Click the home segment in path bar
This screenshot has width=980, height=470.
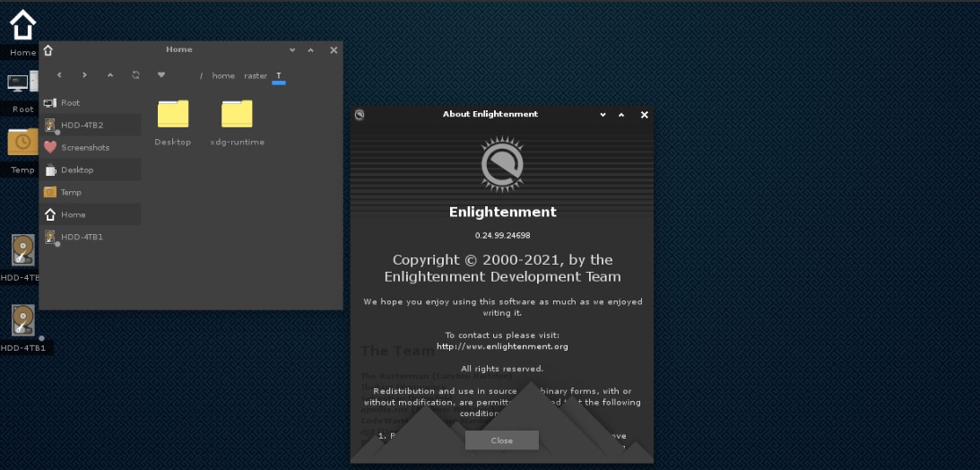[223, 75]
